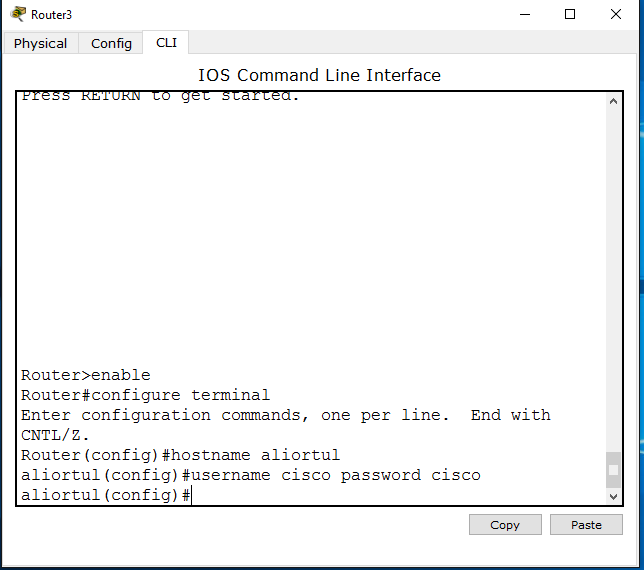Click the scrollbar down arrow
Image resolution: width=644 pixels, height=570 pixels.
pos(613,496)
